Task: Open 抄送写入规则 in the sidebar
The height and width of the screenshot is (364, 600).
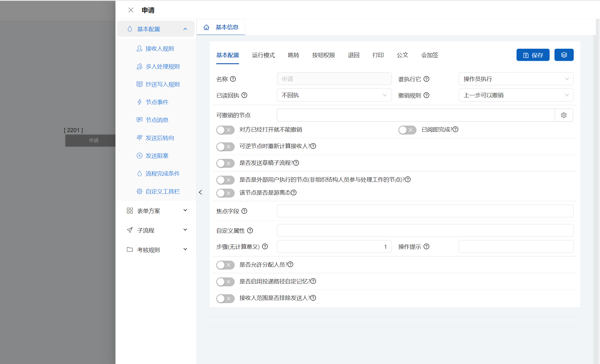Action: point(158,84)
